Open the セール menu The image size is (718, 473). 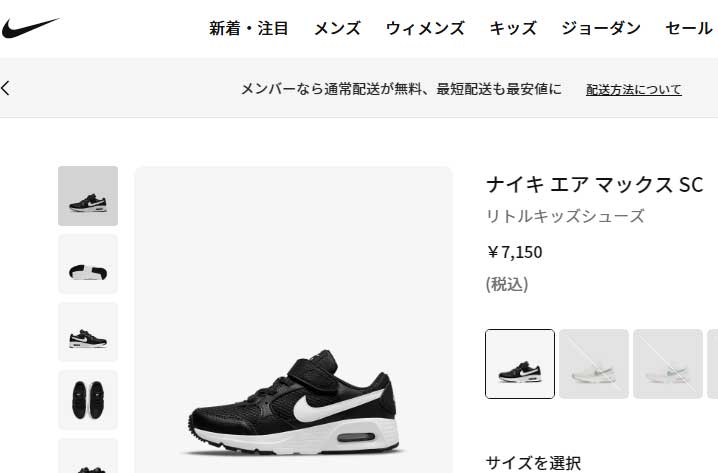point(689,28)
